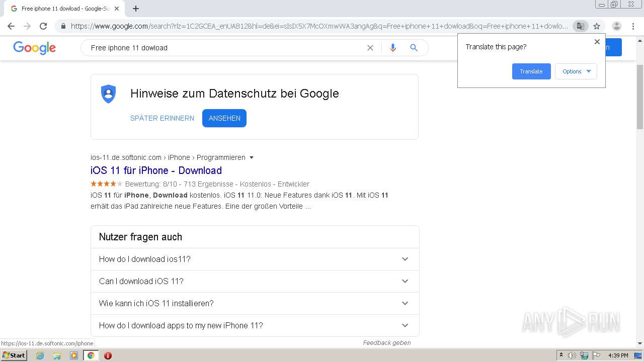Expand 'How do I download apps to my new iPhone 11?'
Image resolution: width=644 pixels, height=362 pixels.
[255, 325]
